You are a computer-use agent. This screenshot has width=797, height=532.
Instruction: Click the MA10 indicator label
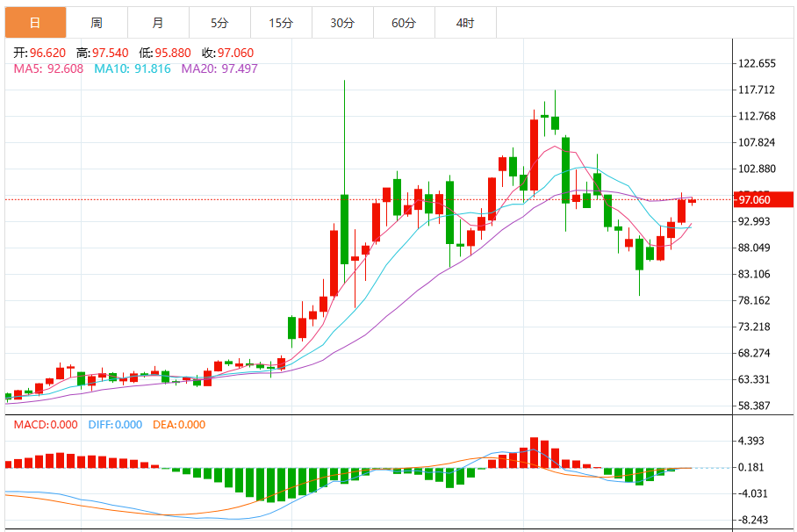click(133, 68)
